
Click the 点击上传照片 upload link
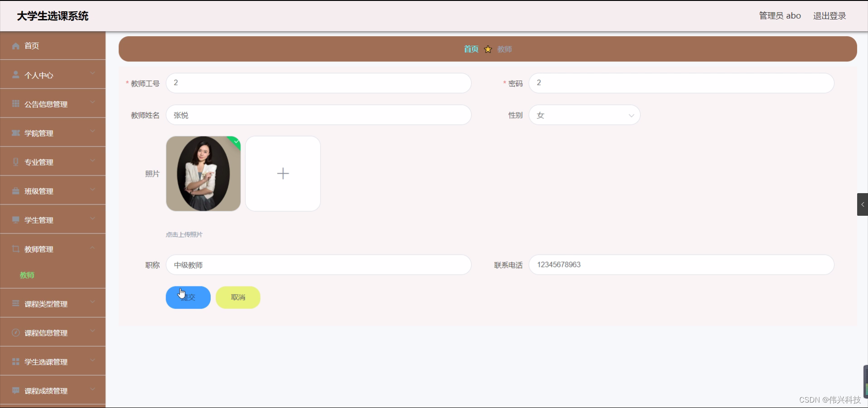click(x=184, y=235)
